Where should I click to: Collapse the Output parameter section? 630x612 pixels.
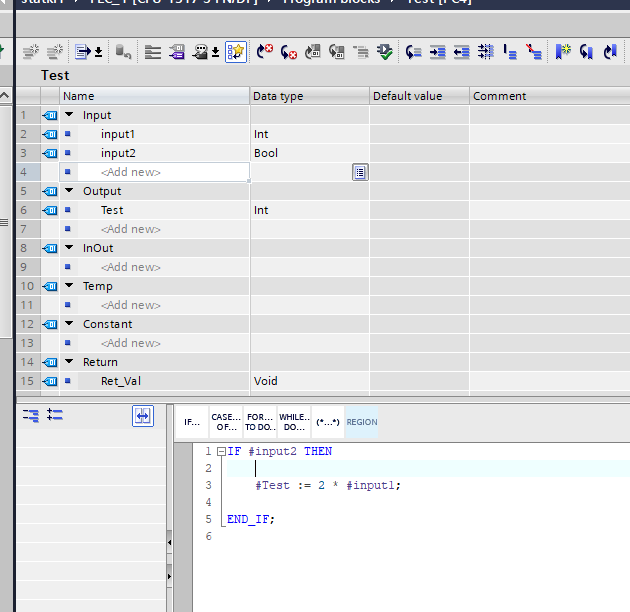[x=69, y=191]
